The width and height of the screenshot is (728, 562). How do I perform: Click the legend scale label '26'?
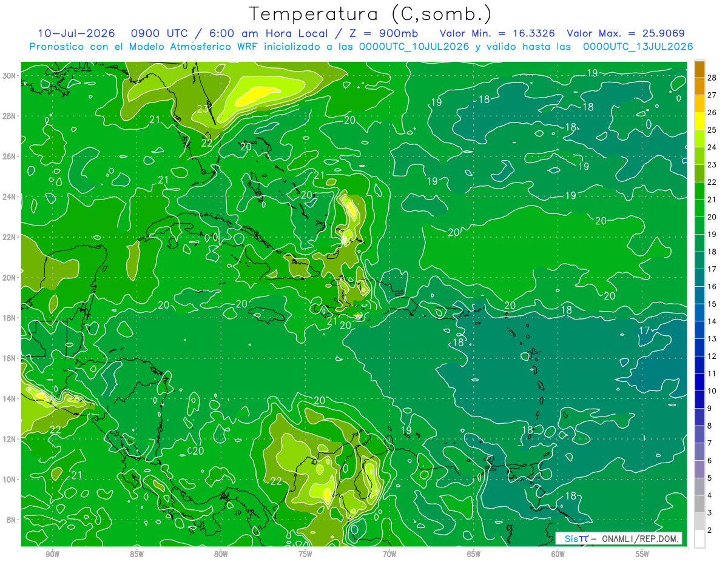[x=712, y=112]
